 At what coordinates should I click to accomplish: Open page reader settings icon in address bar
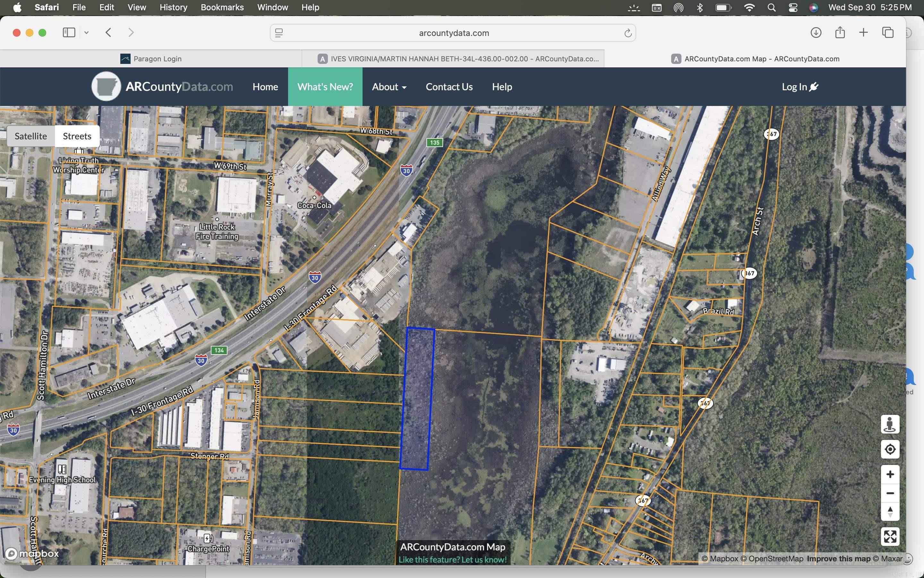tap(279, 33)
